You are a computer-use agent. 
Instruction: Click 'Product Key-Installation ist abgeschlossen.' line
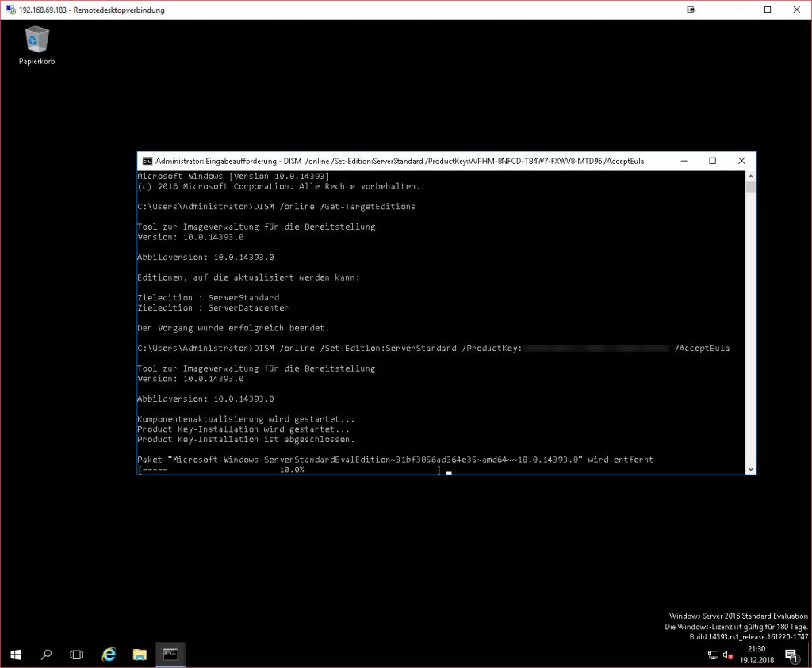pos(246,439)
